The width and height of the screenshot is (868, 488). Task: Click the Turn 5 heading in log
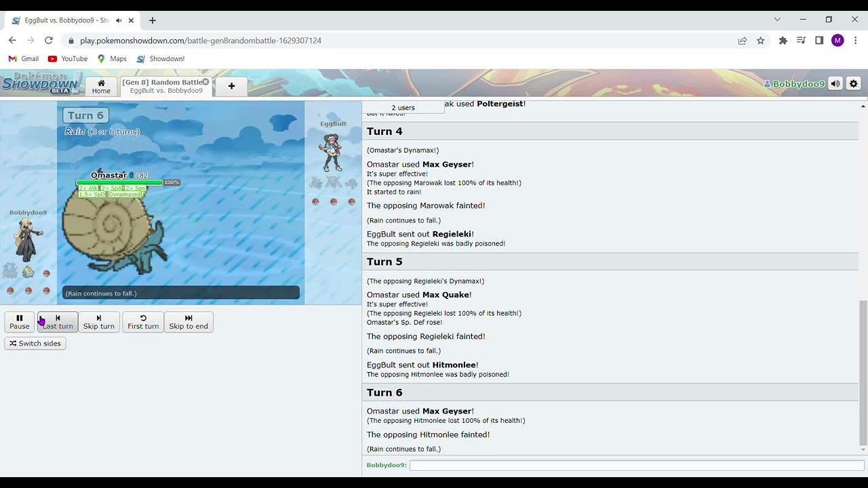click(384, 262)
